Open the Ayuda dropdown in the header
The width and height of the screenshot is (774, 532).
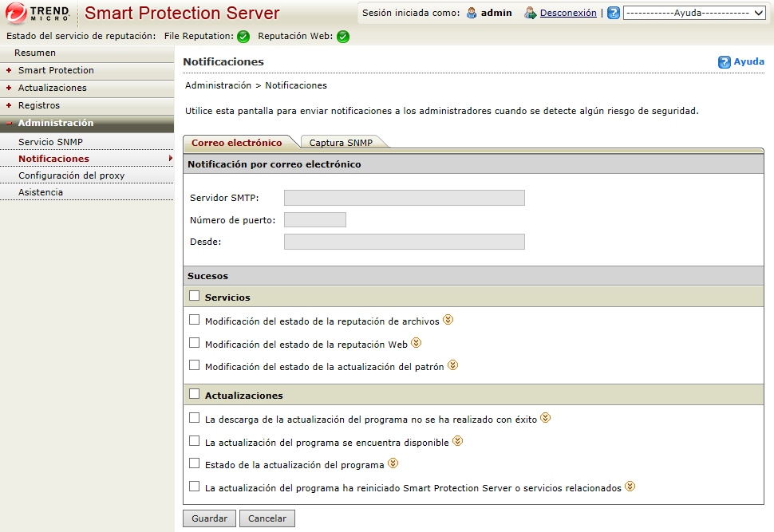(x=695, y=14)
